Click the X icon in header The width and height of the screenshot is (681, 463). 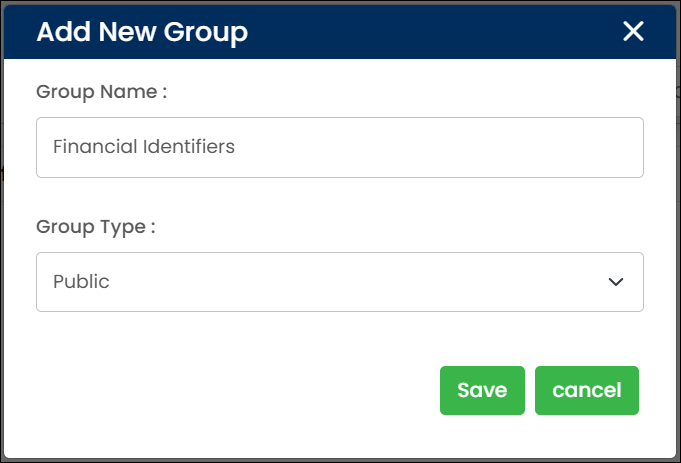pyautogui.click(x=633, y=31)
